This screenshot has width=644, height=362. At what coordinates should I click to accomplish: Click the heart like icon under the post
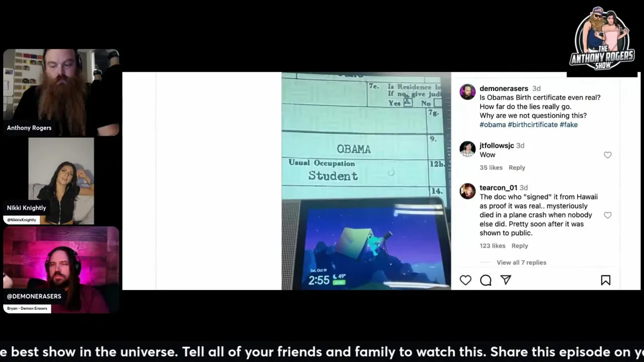(465, 280)
